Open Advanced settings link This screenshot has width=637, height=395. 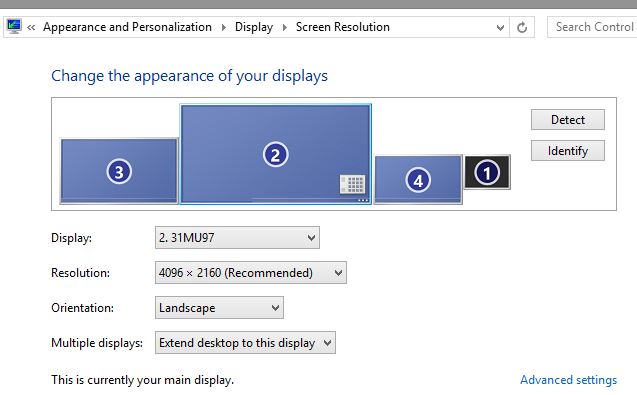tap(568, 380)
